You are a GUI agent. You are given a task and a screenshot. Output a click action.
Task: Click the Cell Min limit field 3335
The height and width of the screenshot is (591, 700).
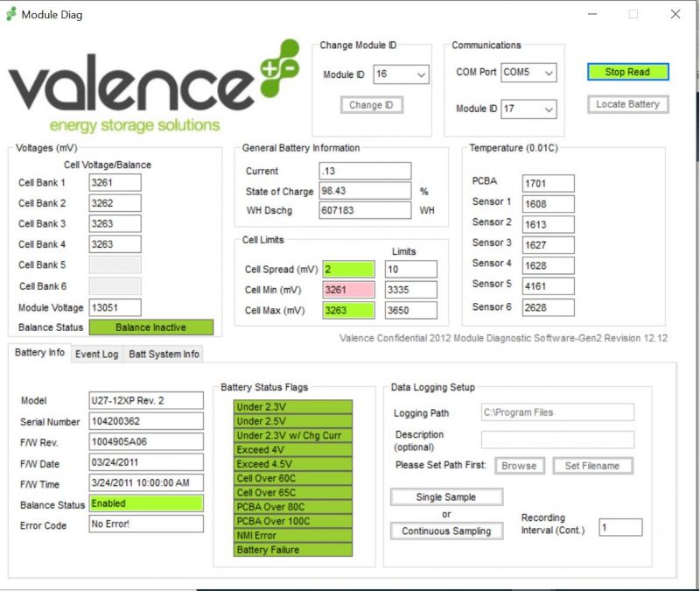(411, 290)
